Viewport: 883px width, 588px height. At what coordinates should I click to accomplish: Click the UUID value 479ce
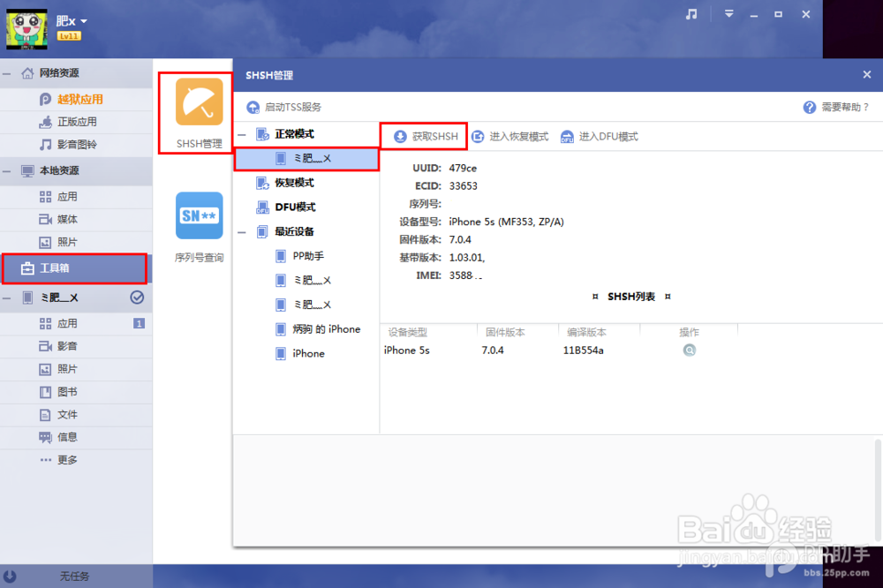coord(463,168)
